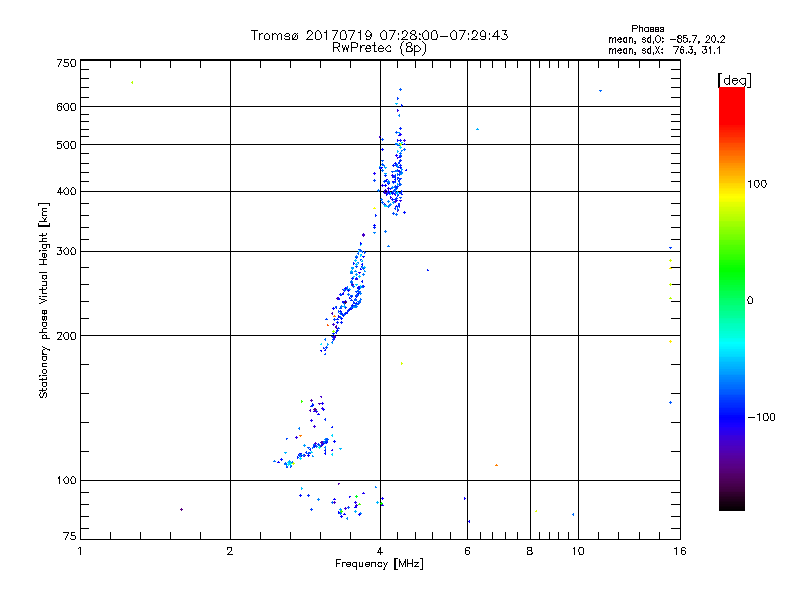Screen dimensions: 800x600
Task: Click the 'Frequency [MHz]' axis label
Action: click(379, 564)
